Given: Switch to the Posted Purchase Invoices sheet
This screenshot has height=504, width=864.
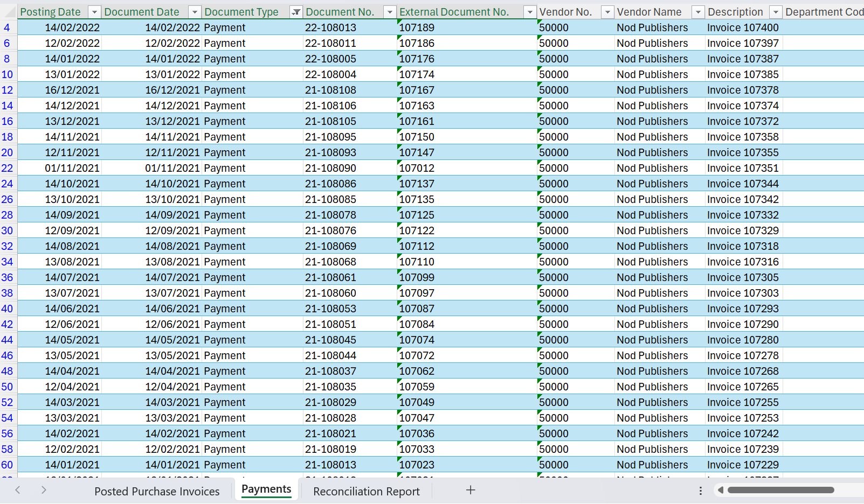Looking at the screenshot, I should coord(157,491).
